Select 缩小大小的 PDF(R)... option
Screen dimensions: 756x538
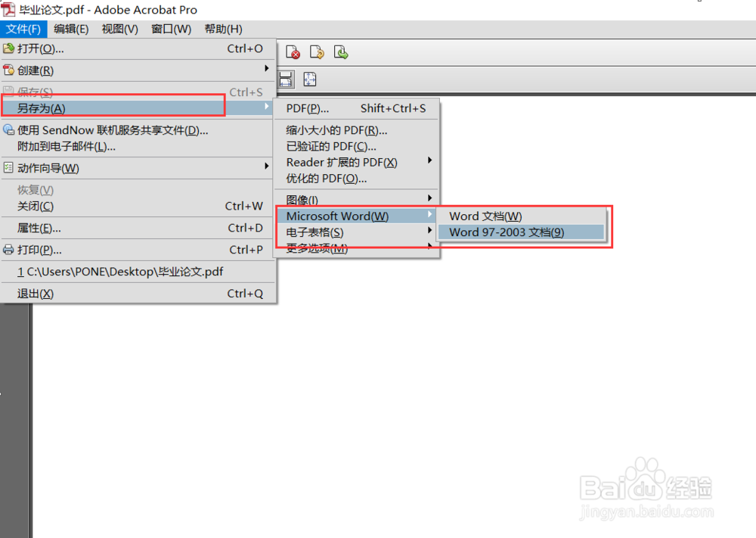click(356, 130)
